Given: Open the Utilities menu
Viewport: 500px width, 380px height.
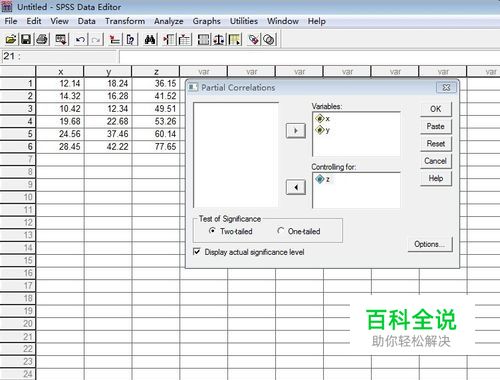Looking at the screenshot, I should (244, 21).
